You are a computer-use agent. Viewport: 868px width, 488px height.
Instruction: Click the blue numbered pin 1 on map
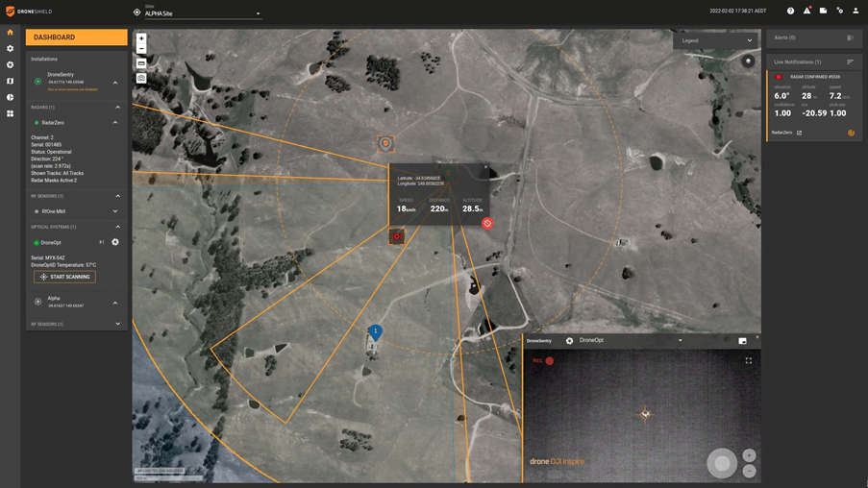point(375,332)
